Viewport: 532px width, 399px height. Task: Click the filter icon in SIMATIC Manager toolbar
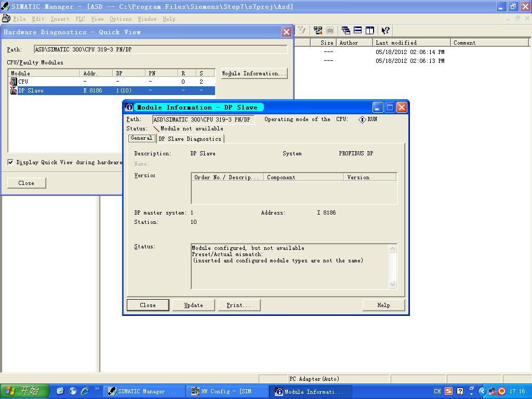[302, 31]
